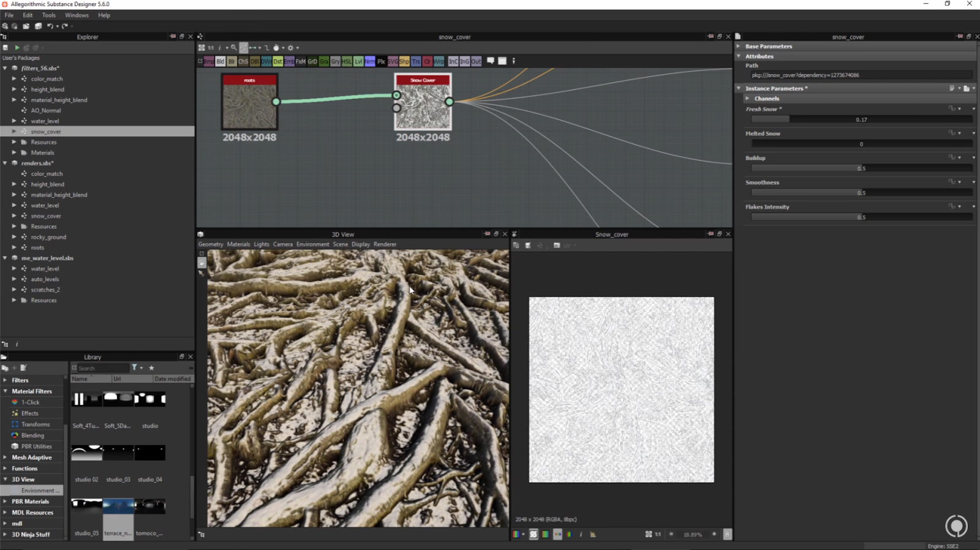Add an HSL node from node bar
980x550 pixels.
[347, 61]
